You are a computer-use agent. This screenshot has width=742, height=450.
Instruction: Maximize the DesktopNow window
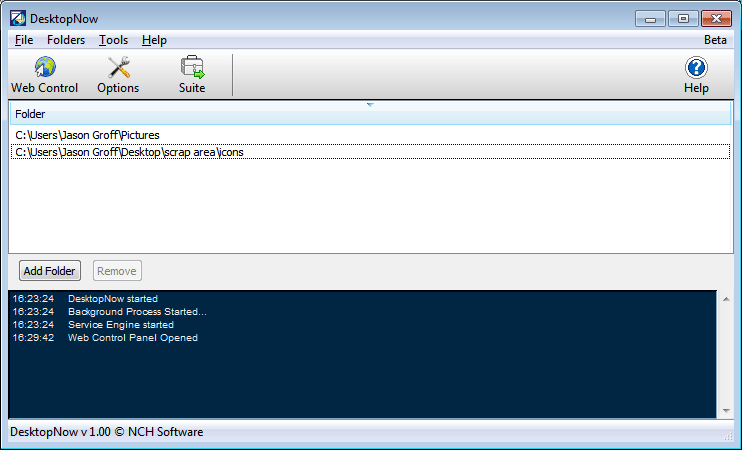coord(683,18)
